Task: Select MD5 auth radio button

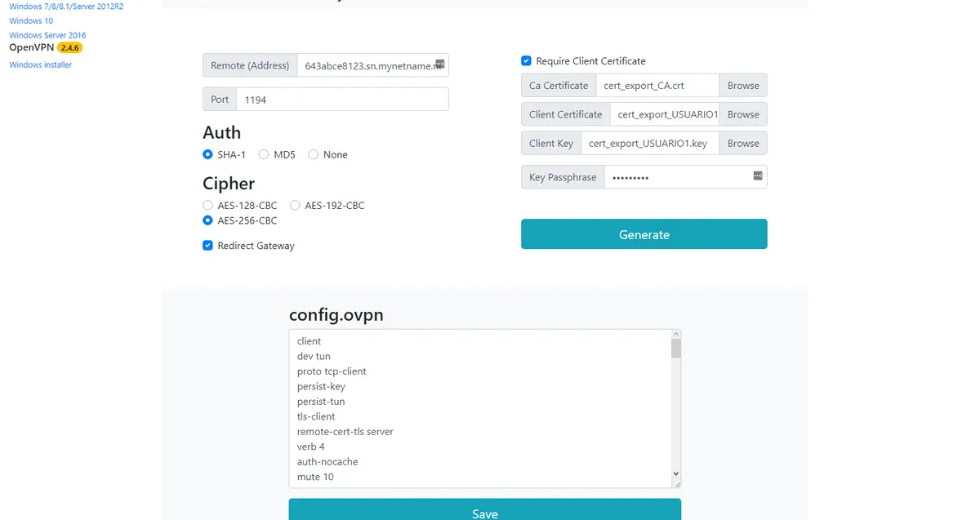Action: click(264, 154)
